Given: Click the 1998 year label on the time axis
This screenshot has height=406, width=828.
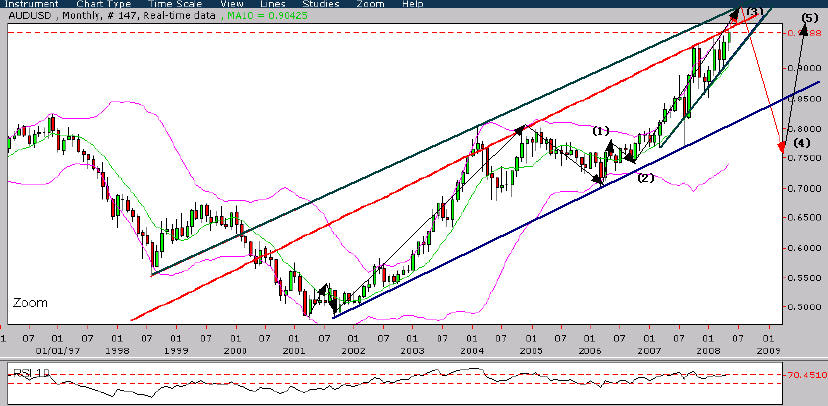Looking at the screenshot, I should click(117, 350).
